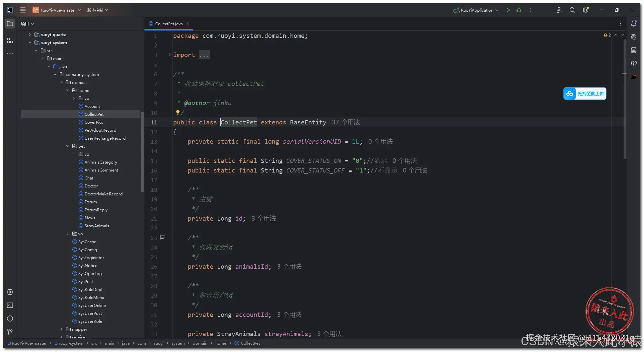
Task: Open the Project tool window
Action: point(10,24)
